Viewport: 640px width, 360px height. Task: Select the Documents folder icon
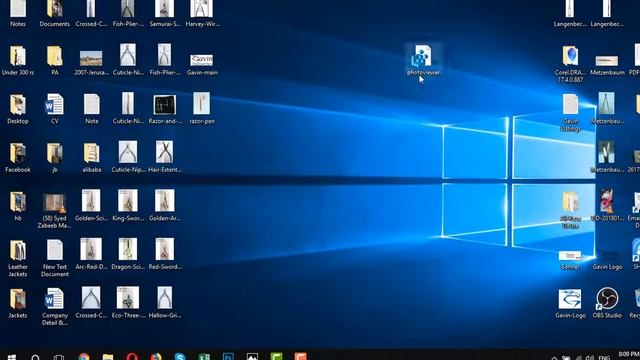pyautogui.click(x=55, y=13)
